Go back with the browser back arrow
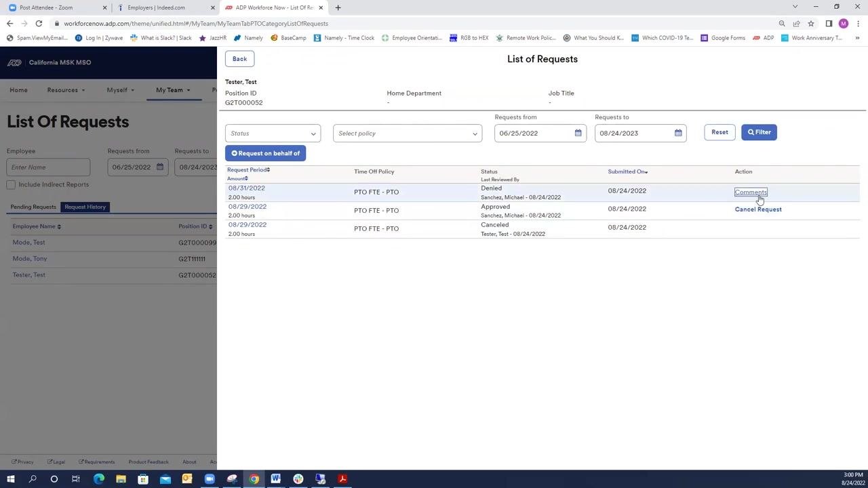The width and height of the screenshot is (868, 488). [9, 24]
